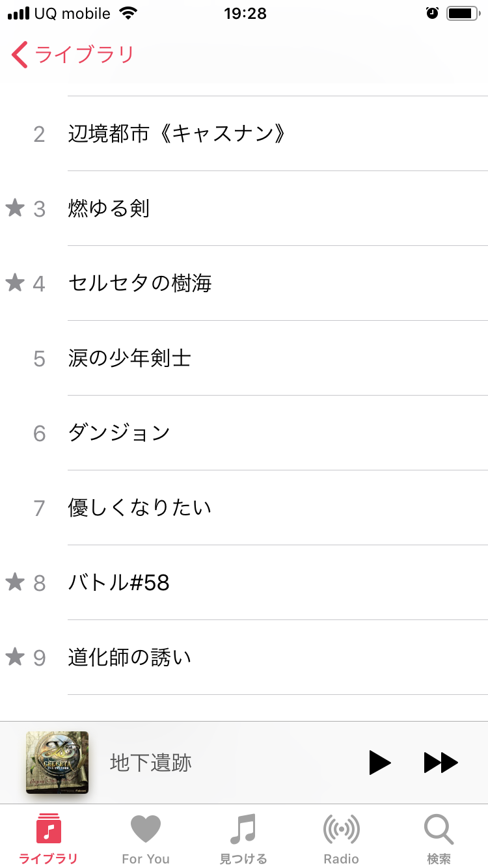Play track 5 涙の少年剣士

tap(129, 359)
